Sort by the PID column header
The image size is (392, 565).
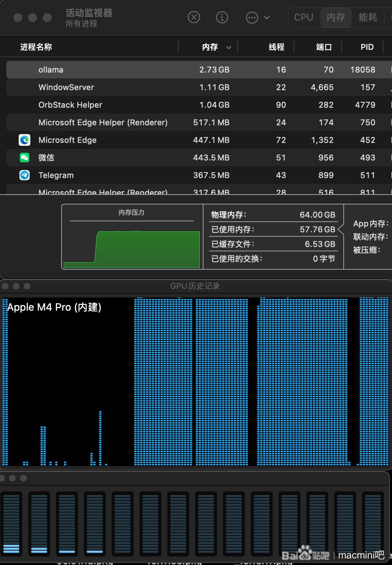click(x=367, y=47)
